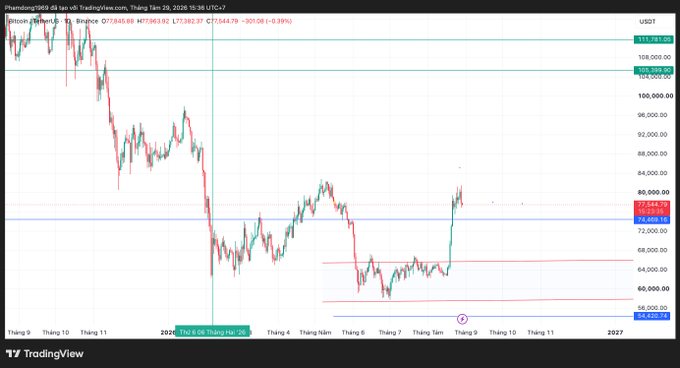Click the 2026 year label on the time axis

click(167, 332)
